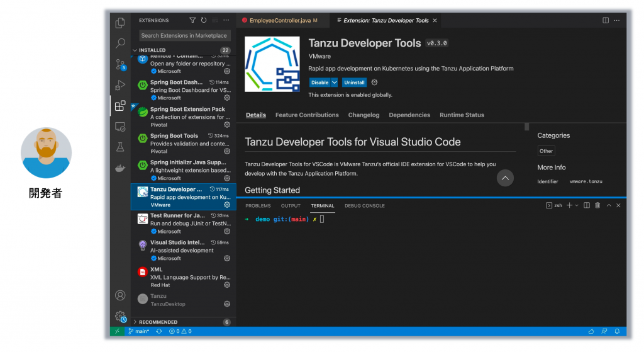Open the new terminal launch profile dropdown
The image size is (644, 352).
coord(577,205)
